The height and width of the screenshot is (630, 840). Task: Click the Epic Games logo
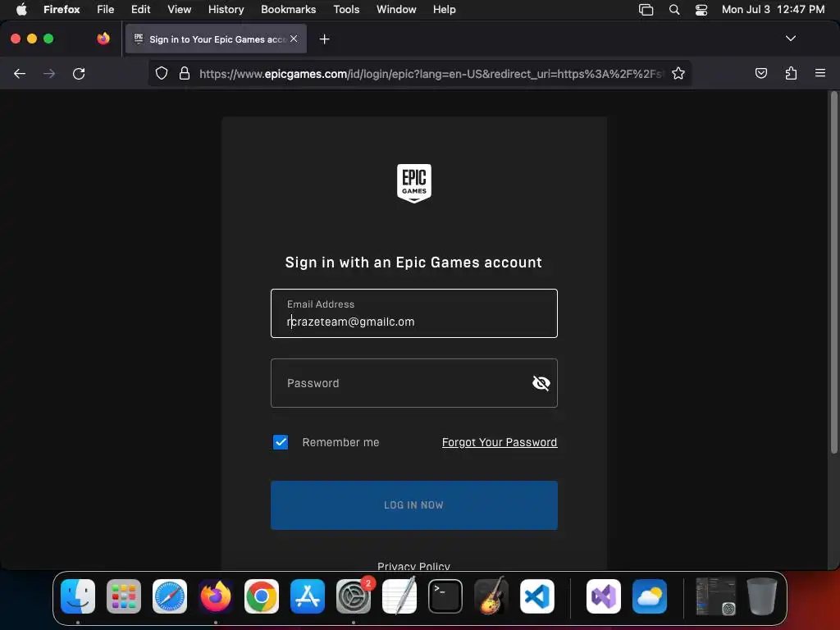[414, 183]
